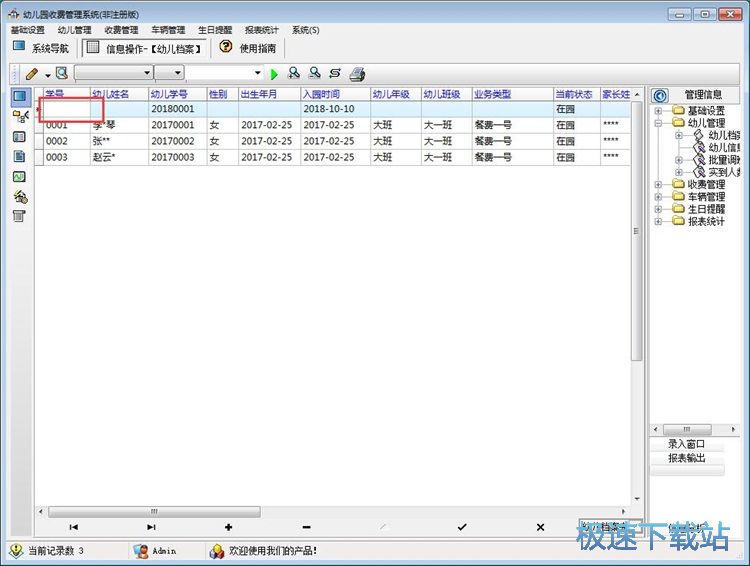Expand the 收费管理 tree node
750x566 pixels.
click(x=659, y=185)
